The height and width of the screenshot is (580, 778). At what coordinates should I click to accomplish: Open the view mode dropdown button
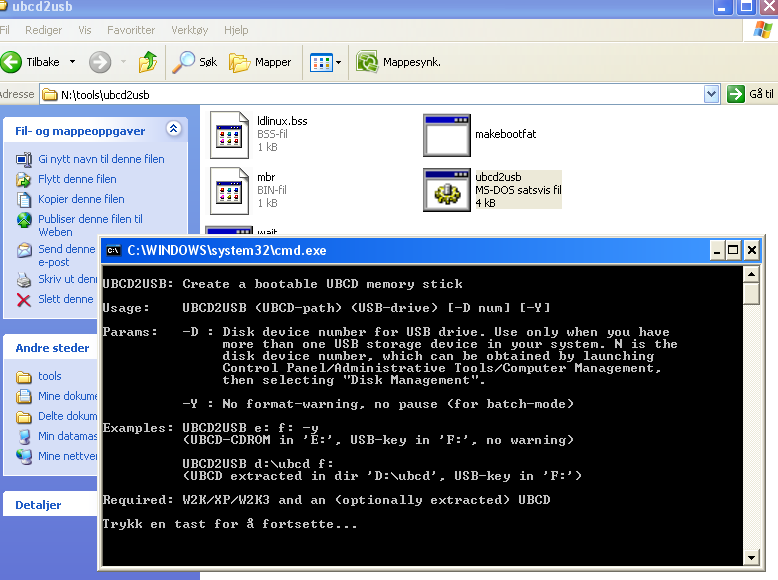(x=325, y=63)
